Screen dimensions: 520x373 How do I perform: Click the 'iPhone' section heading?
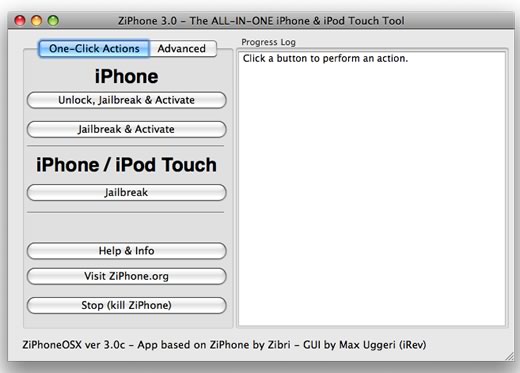(126, 77)
